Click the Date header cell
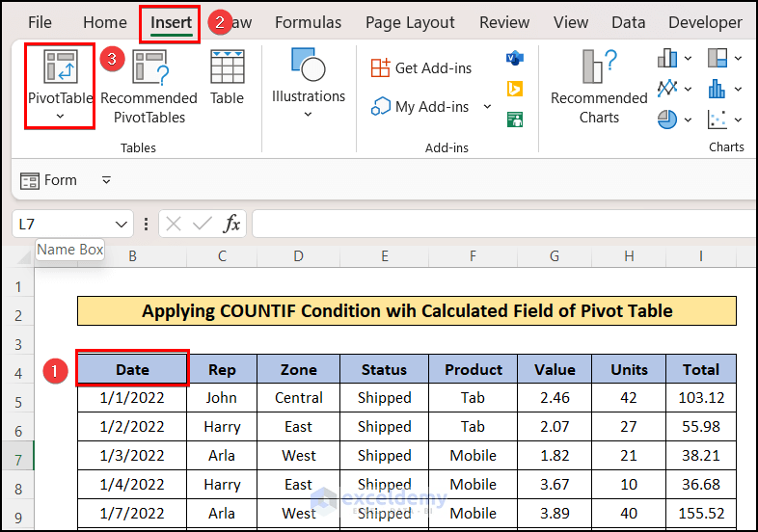 click(132, 369)
